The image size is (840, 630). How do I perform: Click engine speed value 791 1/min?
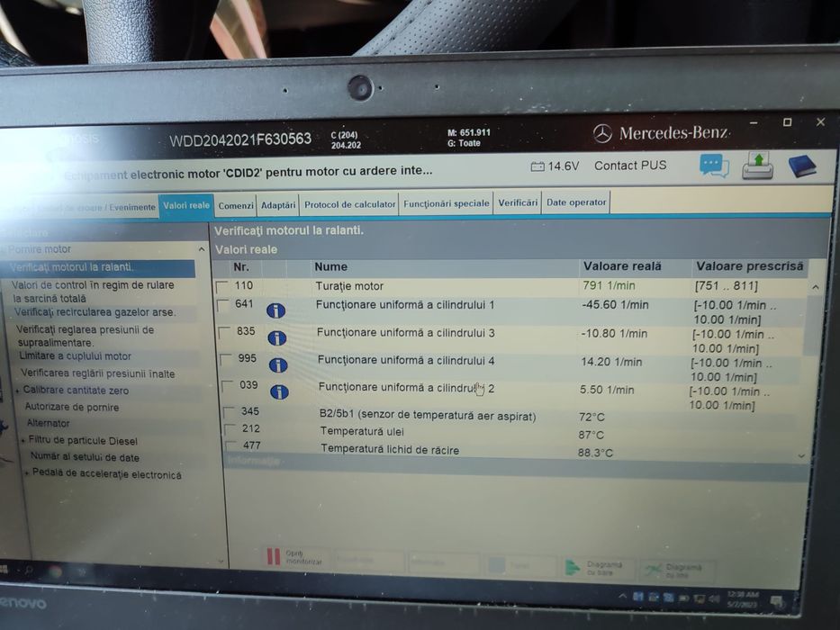coord(609,285)
